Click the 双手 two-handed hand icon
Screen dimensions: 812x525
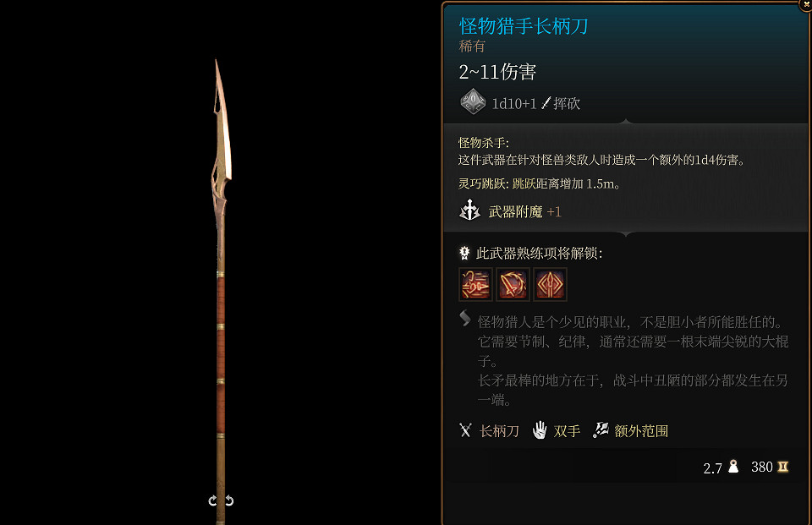[540, 430]
